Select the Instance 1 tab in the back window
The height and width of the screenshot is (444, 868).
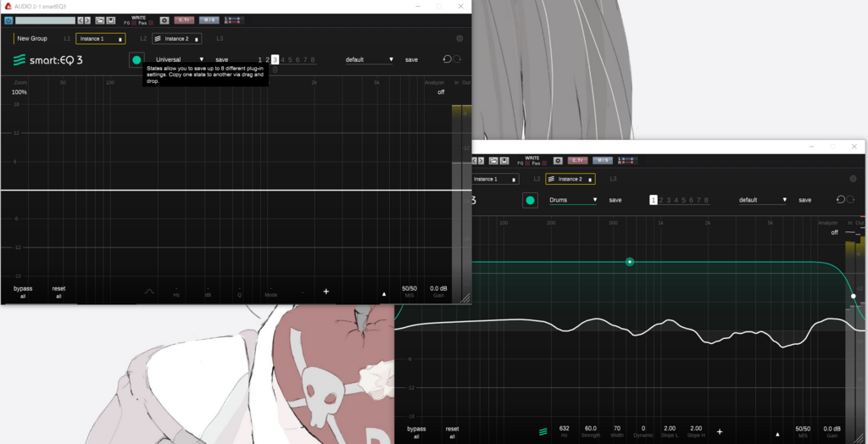coord(495,179)
